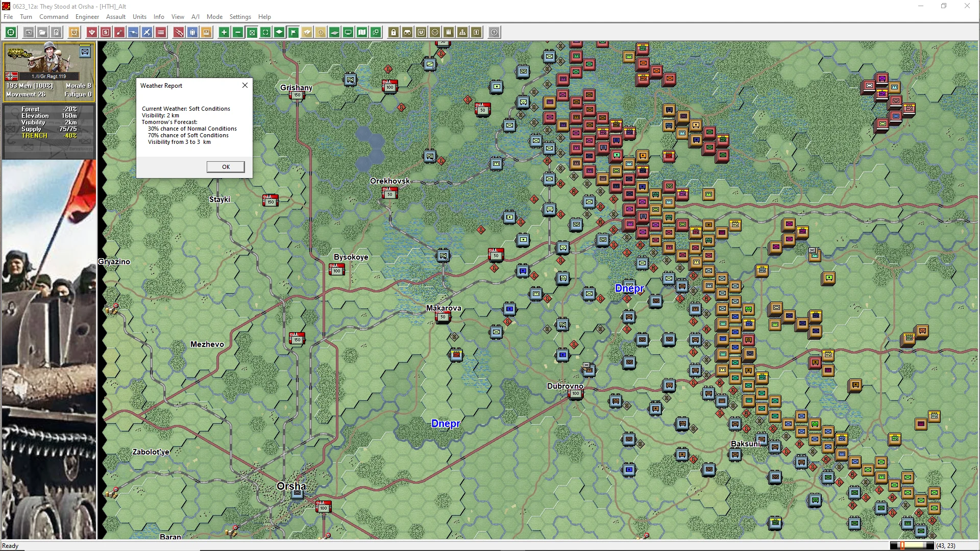
Task: Select the Orsha 100 objective marker
Action: pos(323,508)
